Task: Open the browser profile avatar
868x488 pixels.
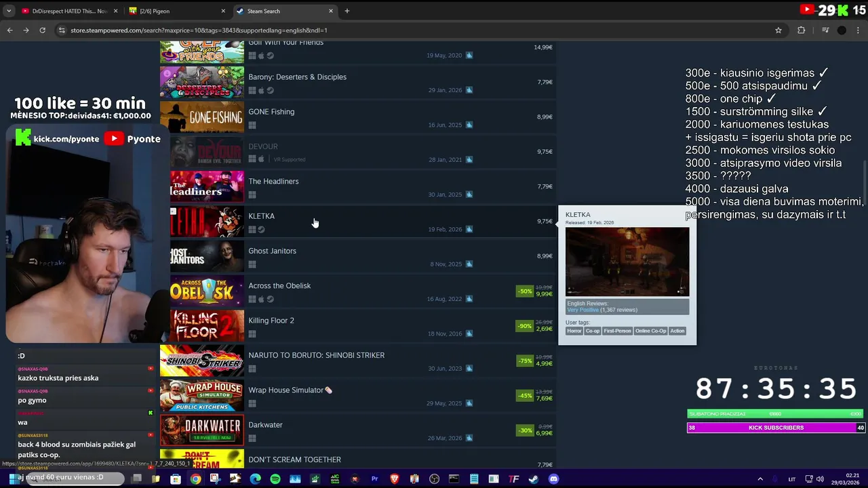Action: (842, 30)
